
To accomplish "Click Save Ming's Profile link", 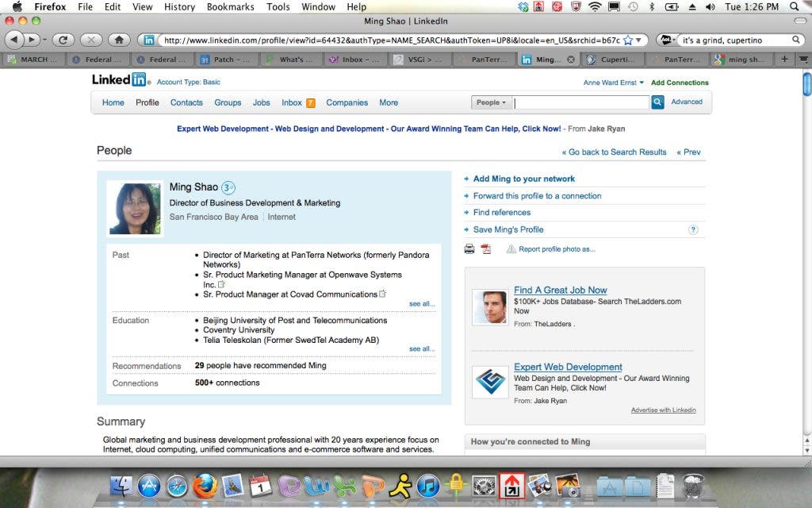I will tap(508, 229).
